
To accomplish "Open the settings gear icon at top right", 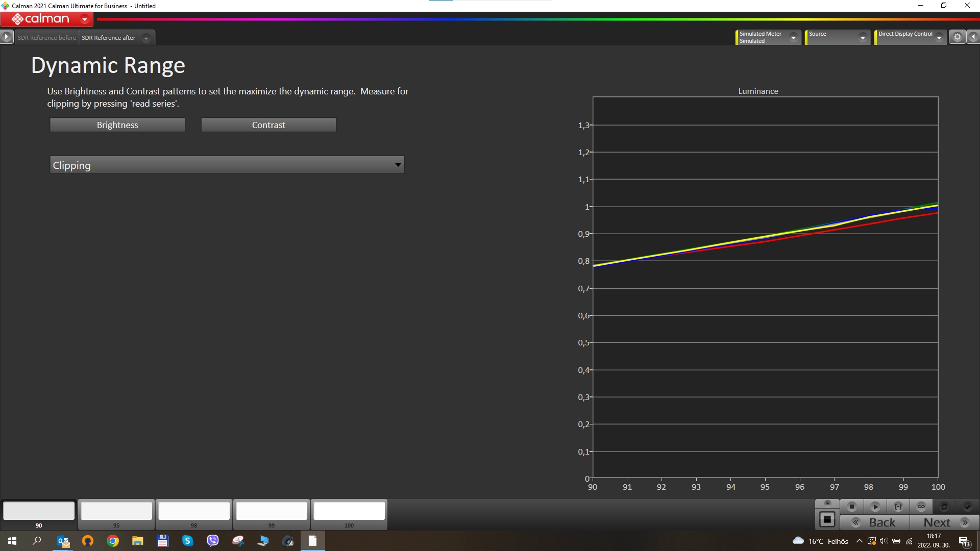I will tap(958, 37).
